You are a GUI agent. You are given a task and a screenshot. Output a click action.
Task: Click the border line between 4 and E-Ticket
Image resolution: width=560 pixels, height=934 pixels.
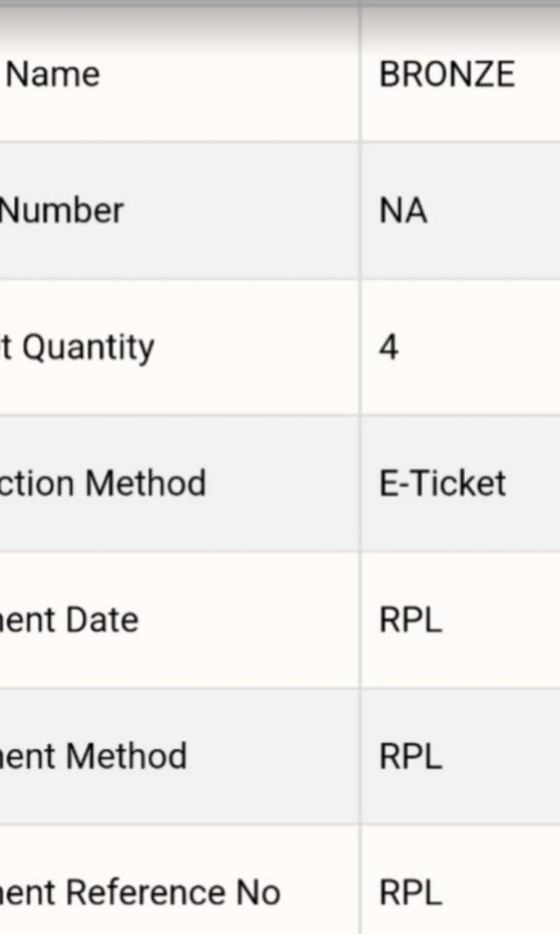click(460, 415)
